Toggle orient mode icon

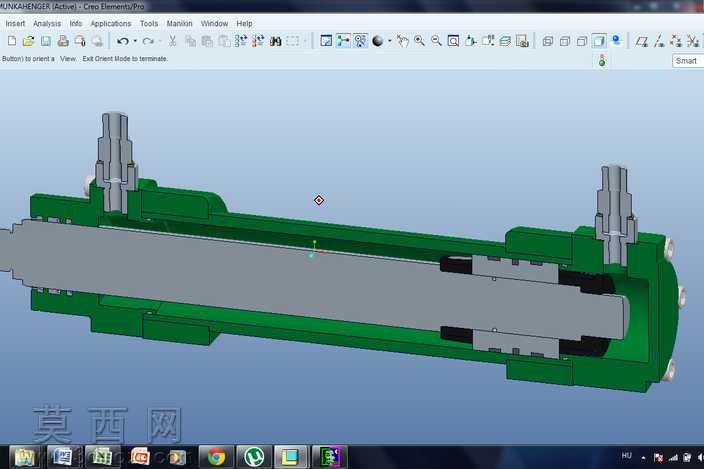pyautogui.click(x=360, y=41)
